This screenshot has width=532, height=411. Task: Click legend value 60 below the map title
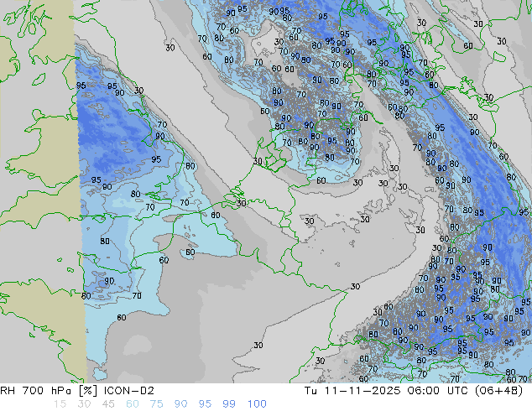pyautogui.click(x=133, y=404)
